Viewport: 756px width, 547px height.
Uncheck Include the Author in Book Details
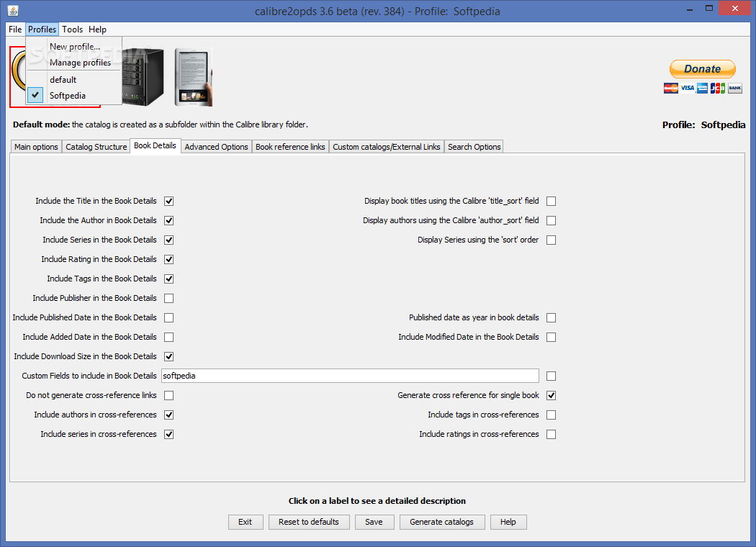click(x=168, y=220)
